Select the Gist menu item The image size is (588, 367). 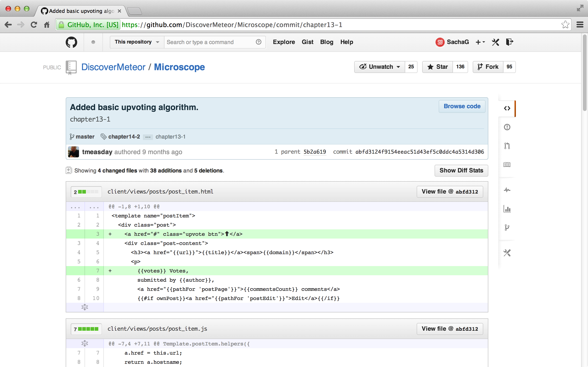coord(307,42)
